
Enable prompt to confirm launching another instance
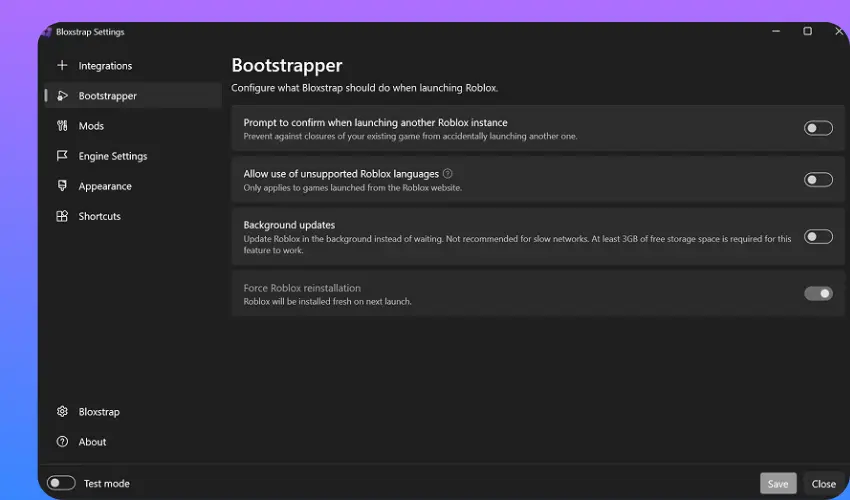pos(818,128)
